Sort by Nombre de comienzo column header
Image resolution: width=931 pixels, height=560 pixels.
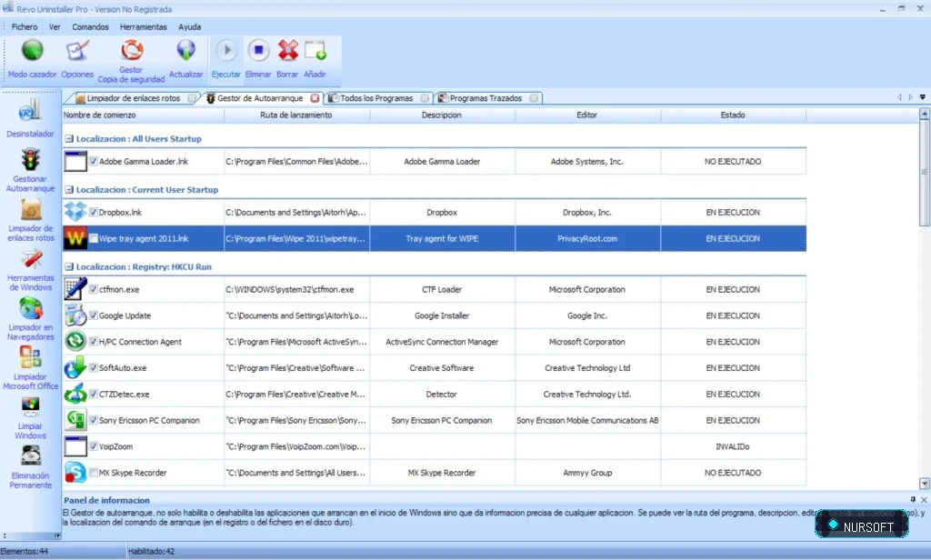click(x=143, y=115)
